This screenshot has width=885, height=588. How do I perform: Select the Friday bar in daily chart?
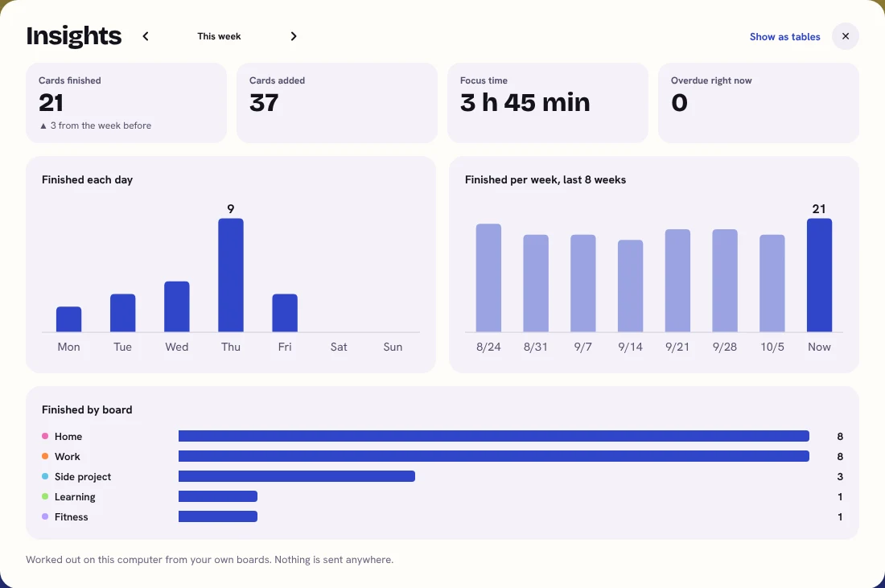coord(285,313)
